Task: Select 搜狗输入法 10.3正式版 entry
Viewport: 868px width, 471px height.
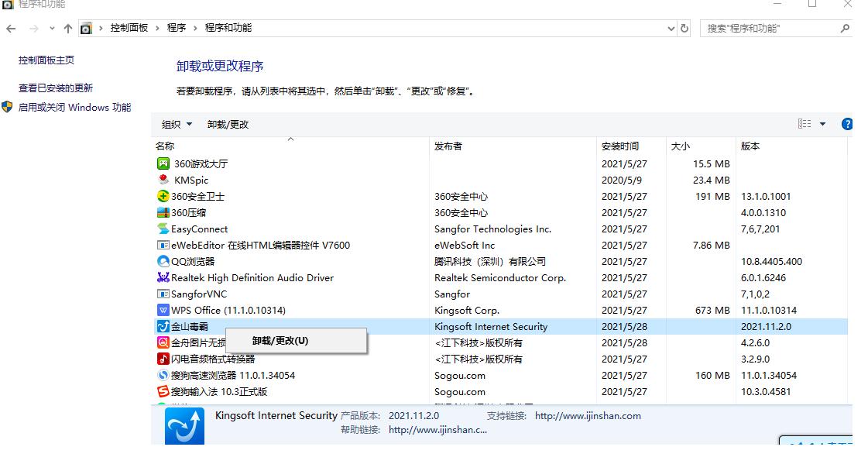Action: (219, 392)
